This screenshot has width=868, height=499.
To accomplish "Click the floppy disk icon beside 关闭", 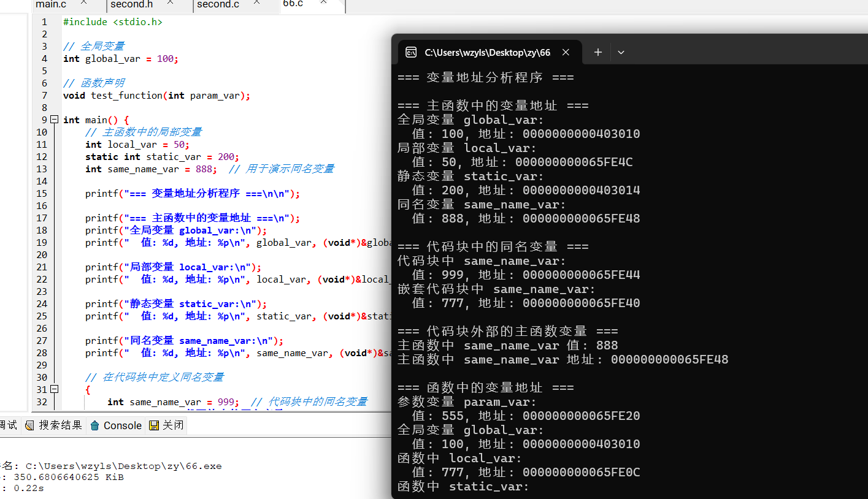I will (x=154, y=425).
